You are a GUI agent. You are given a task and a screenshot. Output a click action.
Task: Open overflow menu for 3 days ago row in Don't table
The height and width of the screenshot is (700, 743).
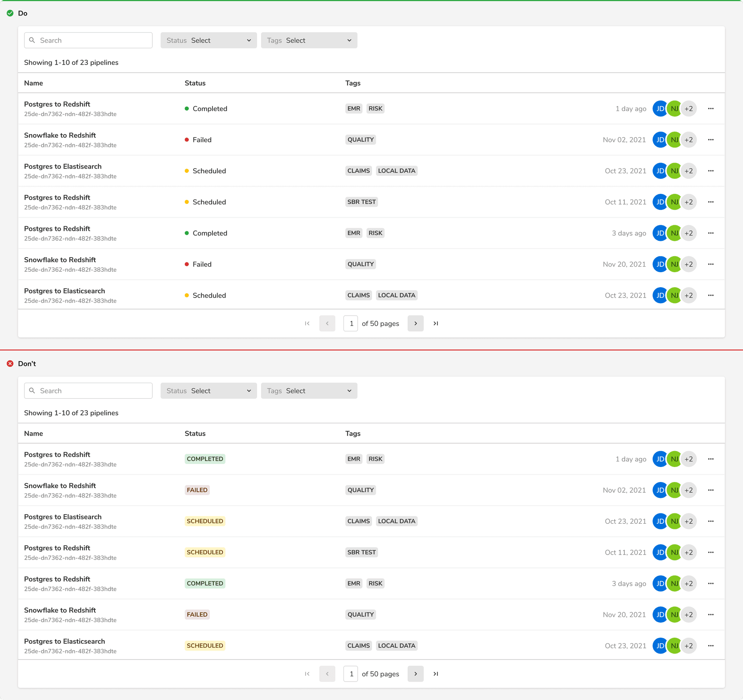tap(711, 583)
